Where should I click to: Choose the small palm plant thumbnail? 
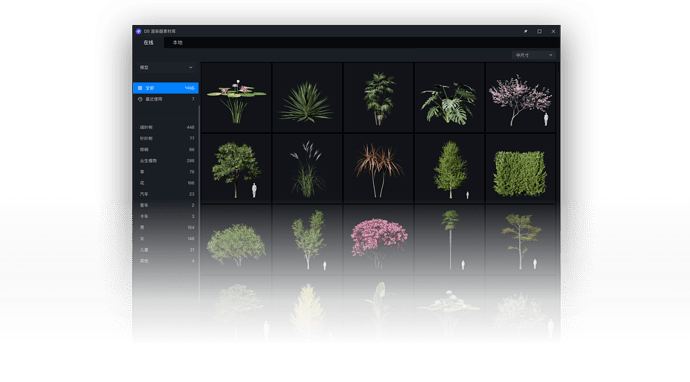click(378, 97)
